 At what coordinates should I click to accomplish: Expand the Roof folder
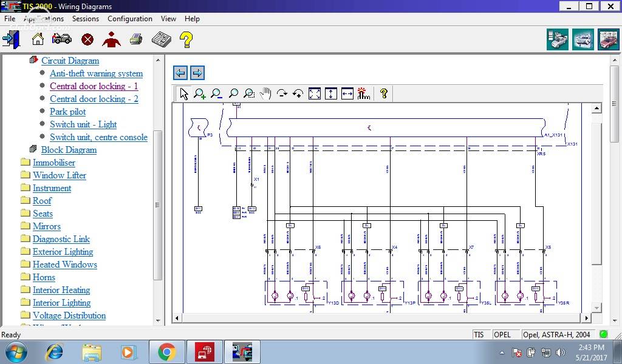(x=42, y=201)
